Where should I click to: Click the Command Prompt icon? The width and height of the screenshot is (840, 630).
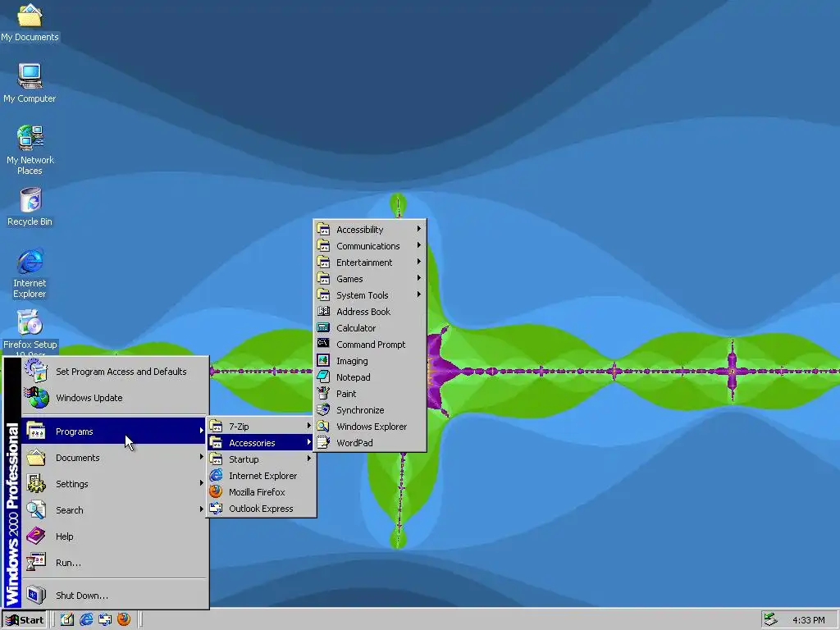pyautogui.click(x=323, y=344)
